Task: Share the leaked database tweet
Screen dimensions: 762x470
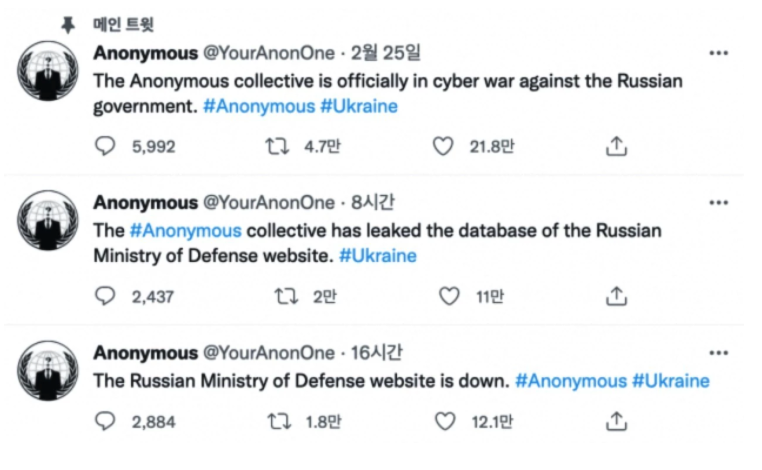Action: click(617, 296)
